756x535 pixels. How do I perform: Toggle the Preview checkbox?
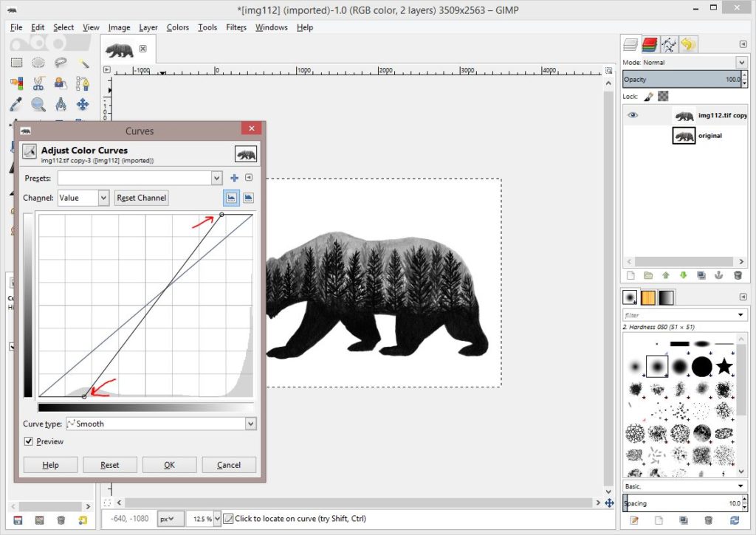tap(29, 441)
